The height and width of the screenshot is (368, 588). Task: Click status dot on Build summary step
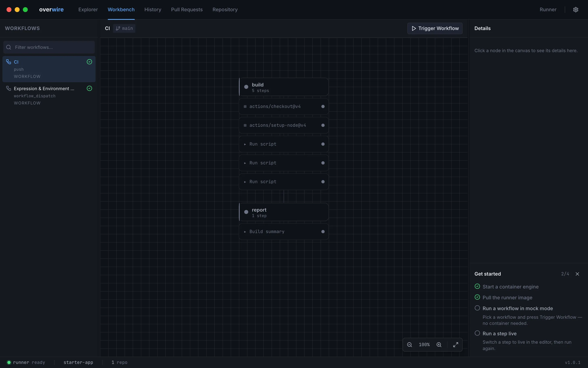pos(323,232)
